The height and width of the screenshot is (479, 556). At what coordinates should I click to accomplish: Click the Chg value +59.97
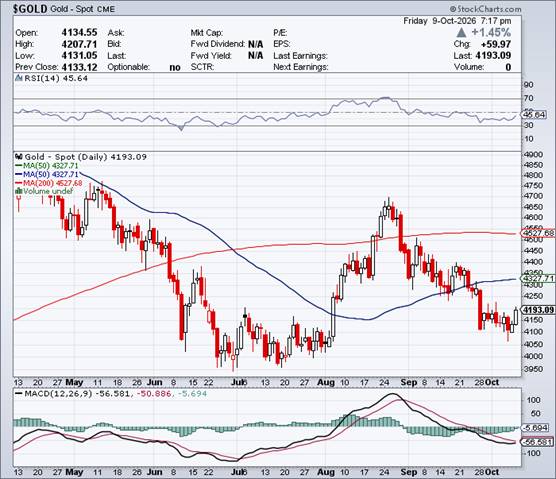pos(496,44)
